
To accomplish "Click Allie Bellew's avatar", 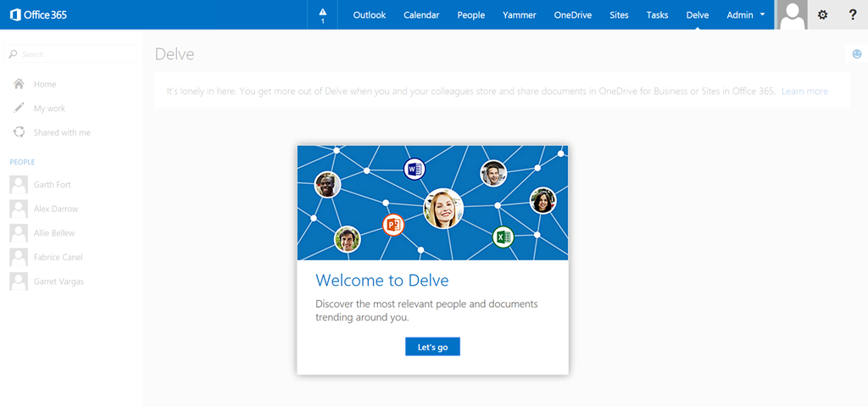I will tap(19, 233).
